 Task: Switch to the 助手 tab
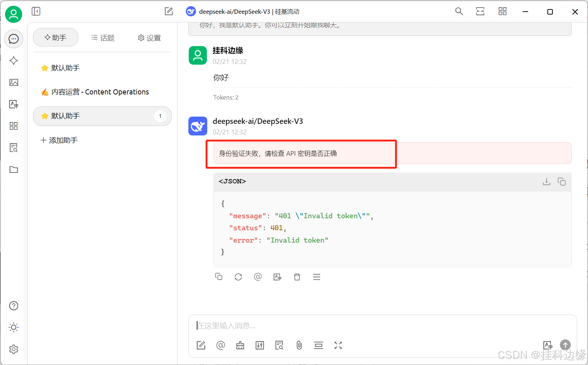[56, 37]
